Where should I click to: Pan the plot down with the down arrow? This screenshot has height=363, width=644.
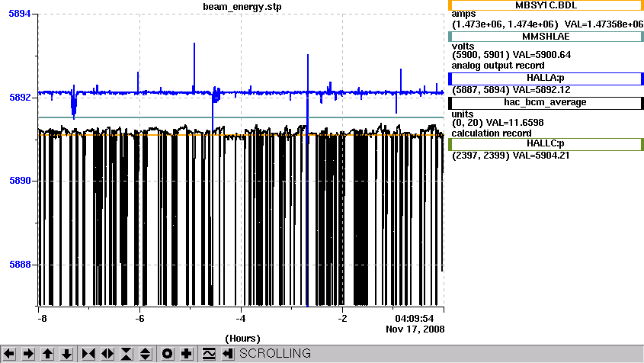[x=66, y=354]
